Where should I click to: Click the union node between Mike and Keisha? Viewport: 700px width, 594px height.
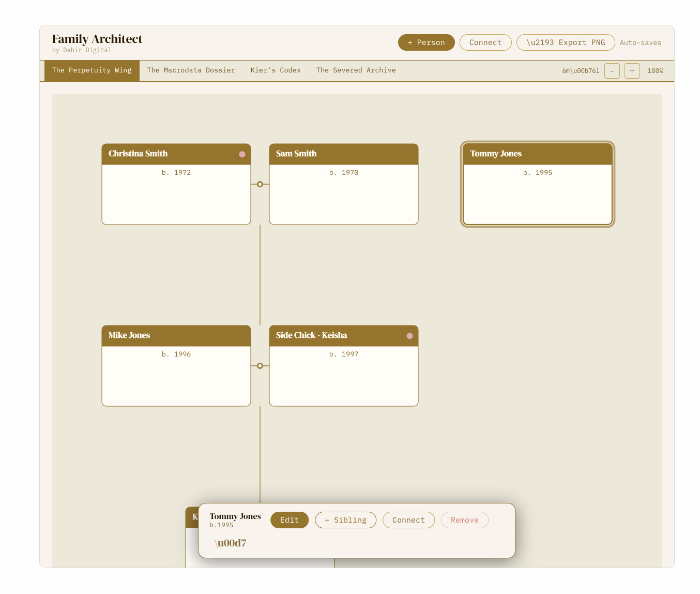pos(260,366)
